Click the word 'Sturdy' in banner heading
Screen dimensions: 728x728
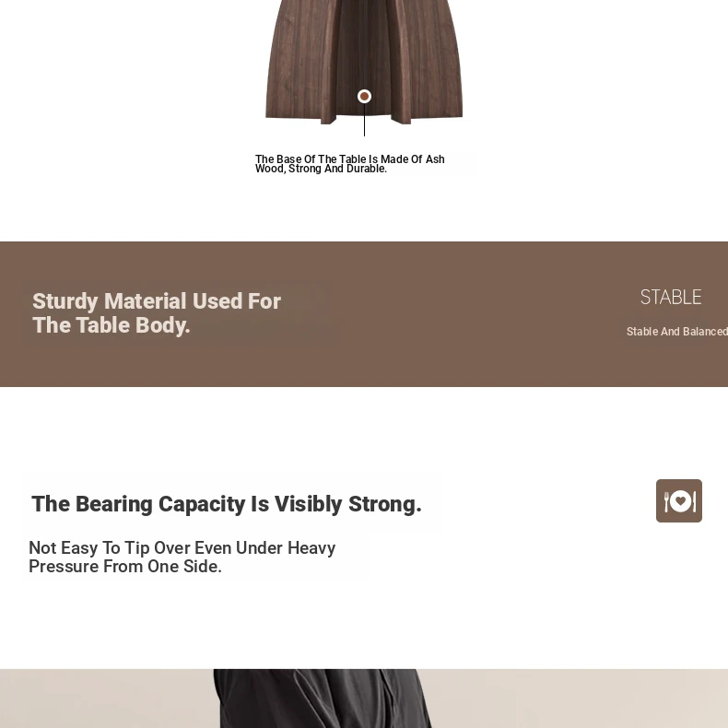click(x=65, y=300)
